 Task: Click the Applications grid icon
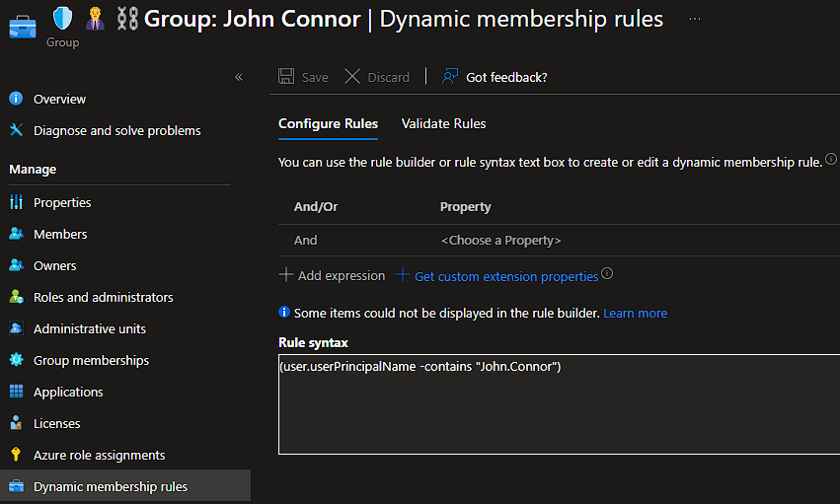click(x=16, y=392)
